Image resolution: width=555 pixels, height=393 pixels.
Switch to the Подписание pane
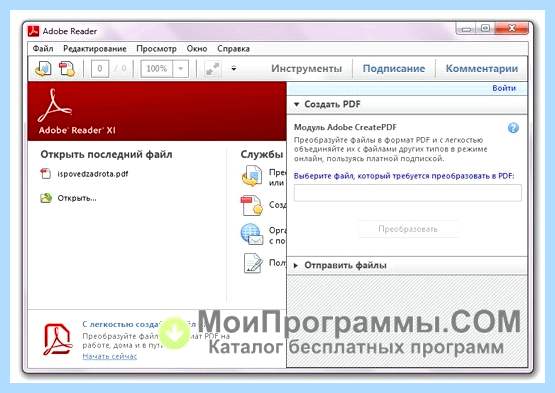point(394,68)
